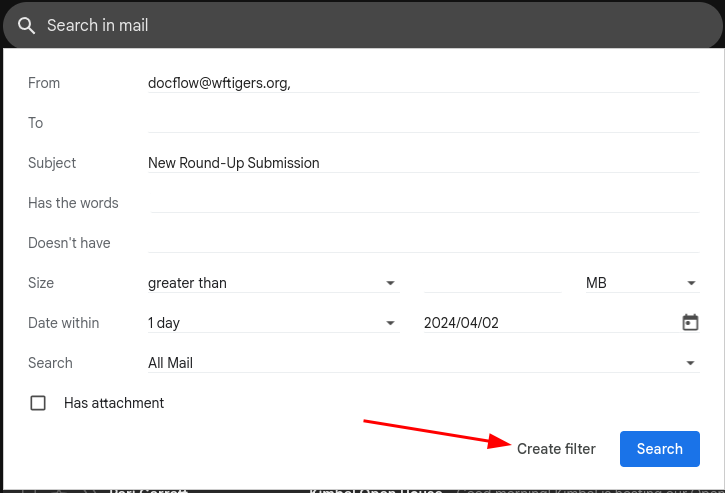Viewport: 725px width, 493px height.
Task: Open the Search All Mail dropdown
Action: (424, 363)
